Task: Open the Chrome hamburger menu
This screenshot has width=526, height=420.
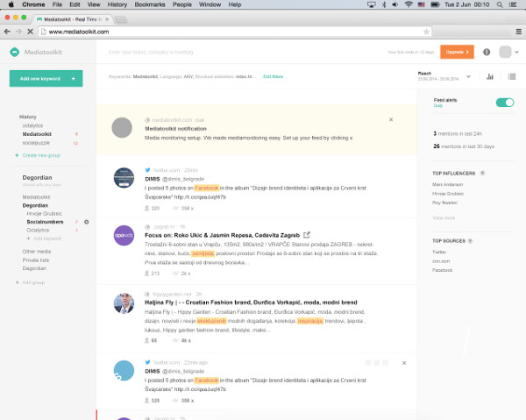Action: tap(519, 32)
